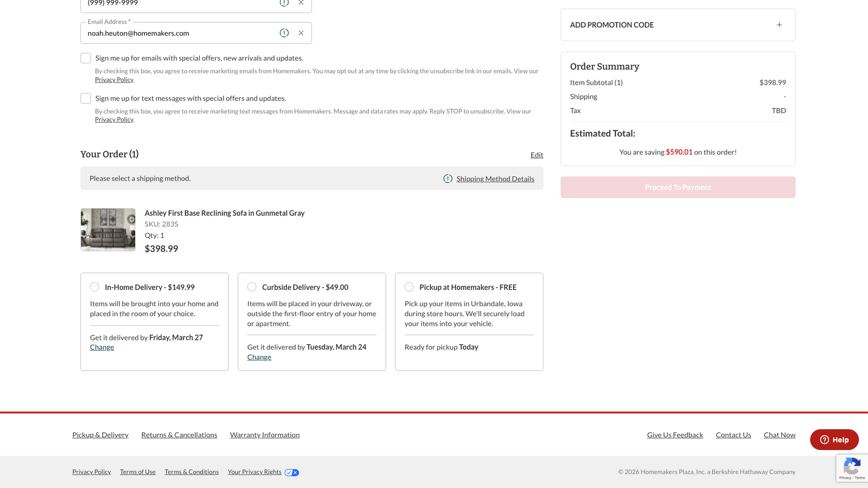The image size is (868, 488).
Task: Click the Your Privacy Rights toggle icon
Action: click(292, 472)
